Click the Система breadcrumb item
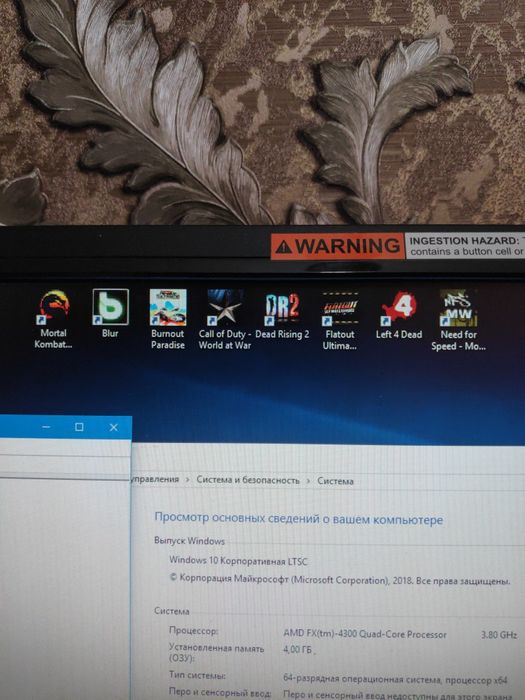The width and height of the screenshot is (525, 700). (x=335, y=481)
